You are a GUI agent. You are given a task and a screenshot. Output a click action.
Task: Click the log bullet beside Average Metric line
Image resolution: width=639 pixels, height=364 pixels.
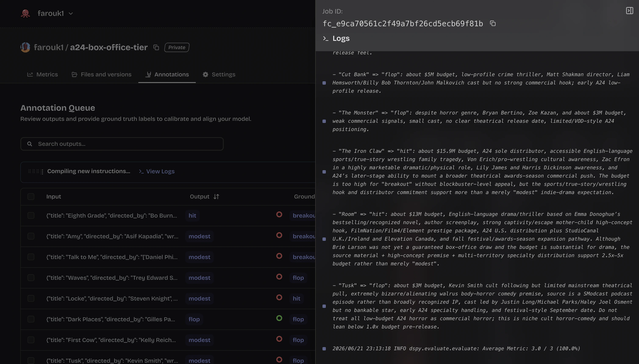coord(324,349)
